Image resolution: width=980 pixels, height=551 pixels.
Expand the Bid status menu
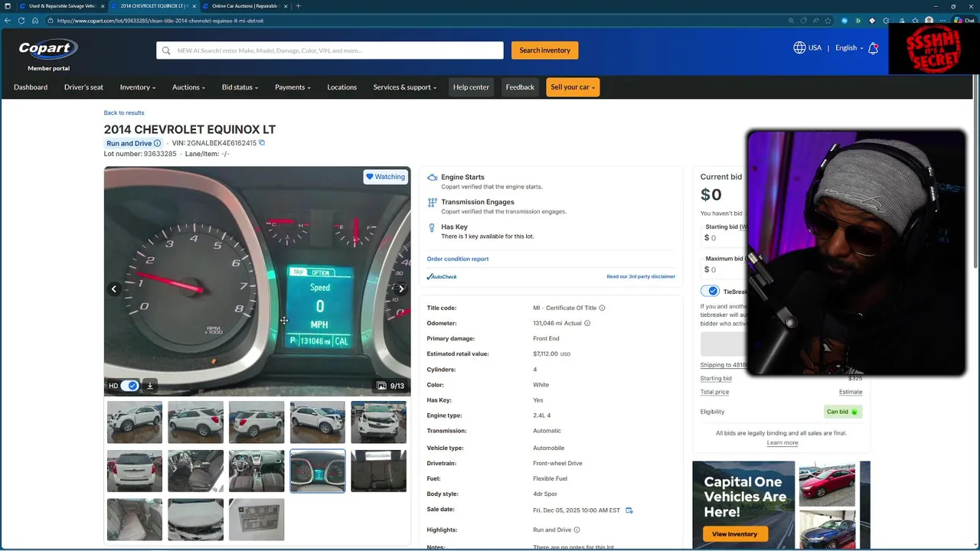240,87
